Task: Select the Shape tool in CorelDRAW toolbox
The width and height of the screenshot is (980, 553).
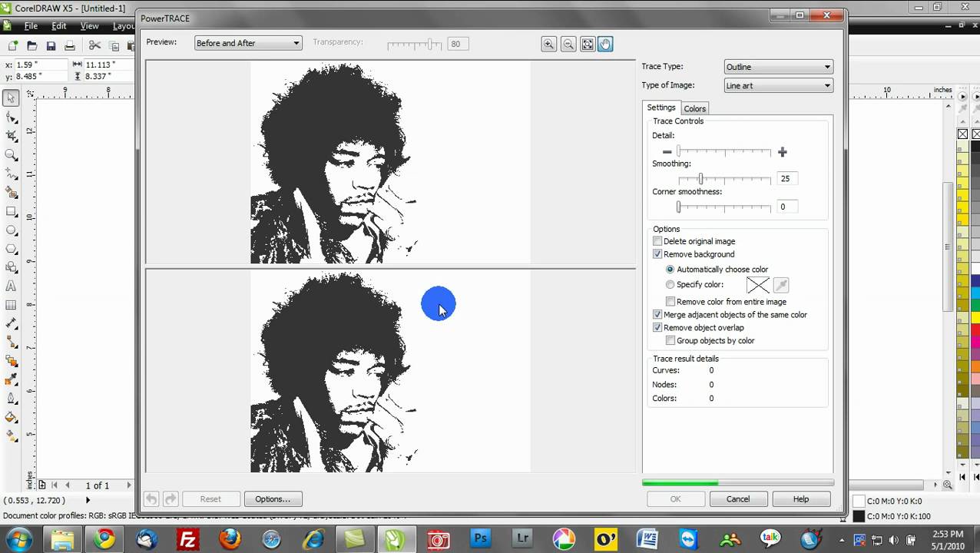Action: [x=11, y=117]
